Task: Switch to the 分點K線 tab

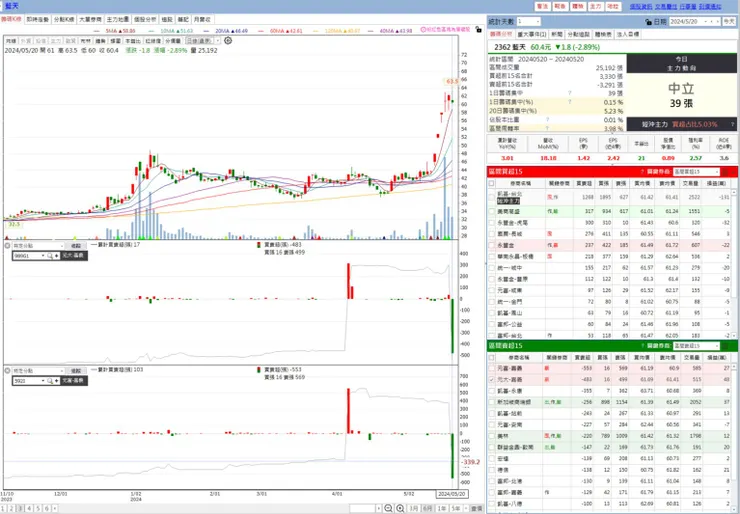Action: click(63, 19)
